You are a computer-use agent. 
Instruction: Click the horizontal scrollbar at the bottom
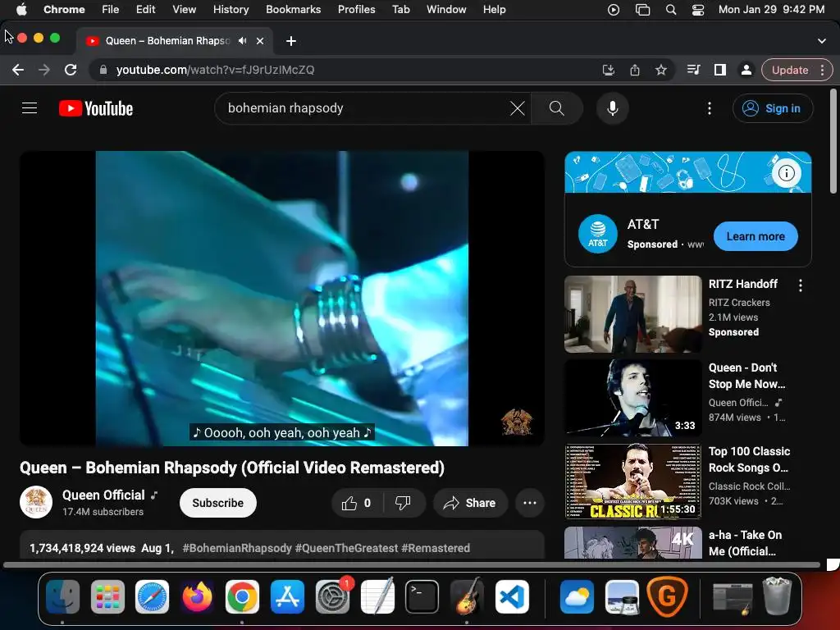click(412, 564)
